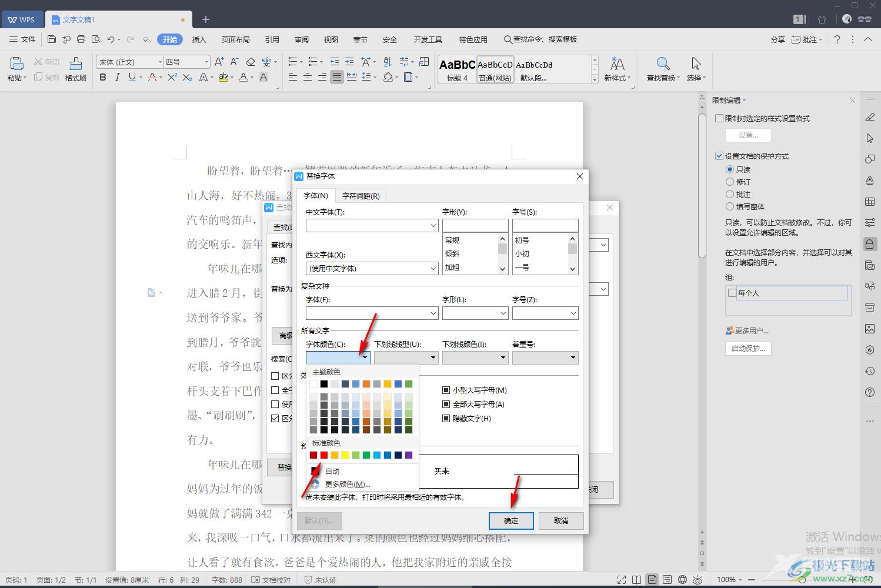The width and height of the screenshot is (881, 588).
Task: Confirm with the 确定 button
Action: click(x=511, y=520)
